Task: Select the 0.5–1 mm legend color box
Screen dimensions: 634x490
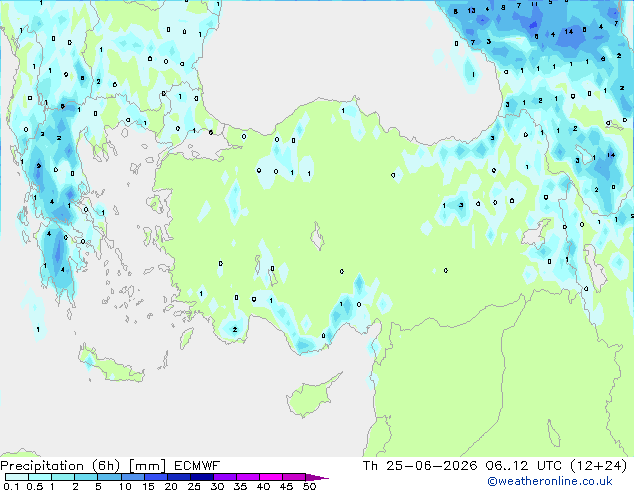Action: click(x=40, y=477)
